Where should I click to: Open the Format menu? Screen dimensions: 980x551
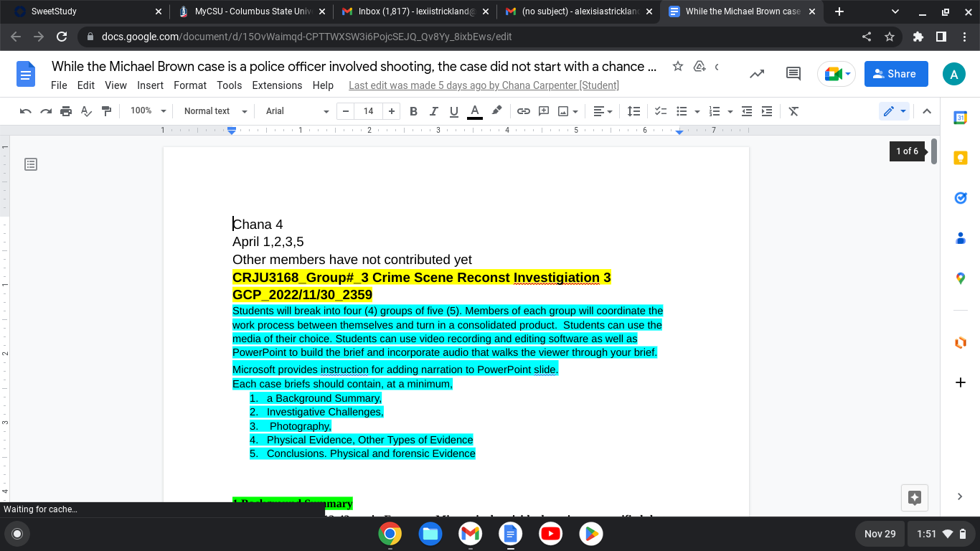(190, 85)
